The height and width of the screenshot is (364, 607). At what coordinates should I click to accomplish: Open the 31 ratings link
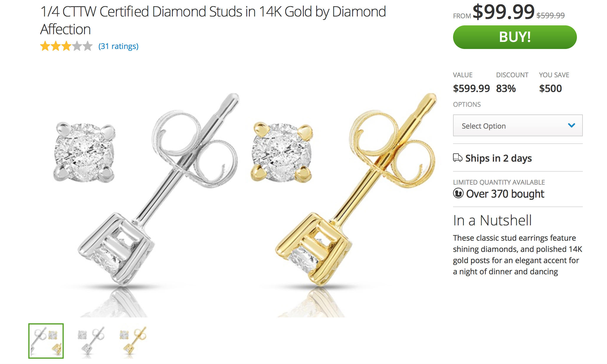coord(118,46)
